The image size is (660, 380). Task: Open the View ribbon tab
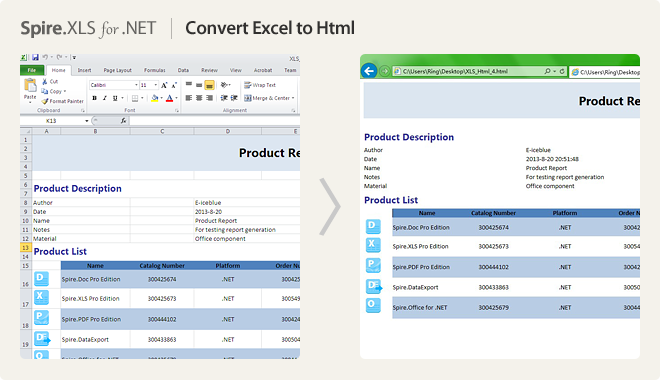pyautogui.click(x=236, y=70)
